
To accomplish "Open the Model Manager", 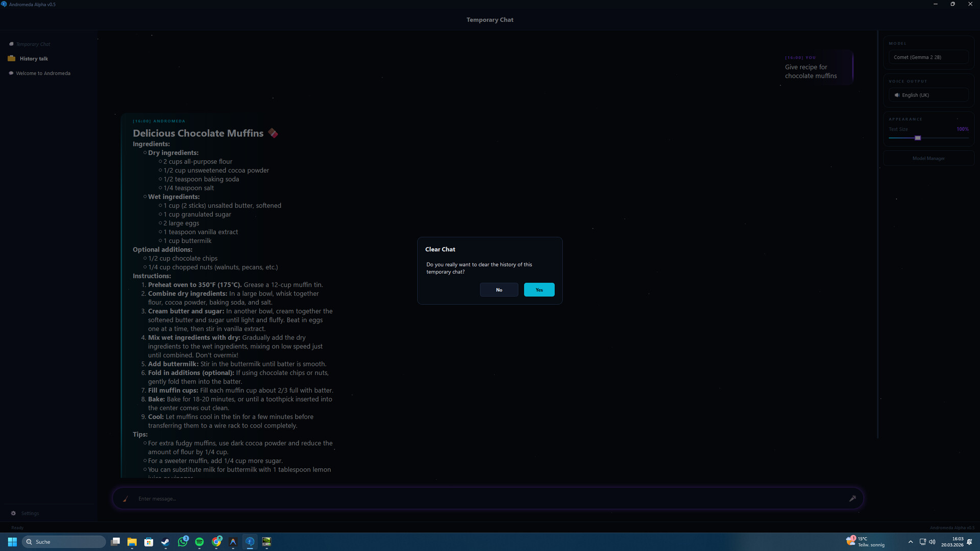I will pyautogui.click(x=928, y=158).
